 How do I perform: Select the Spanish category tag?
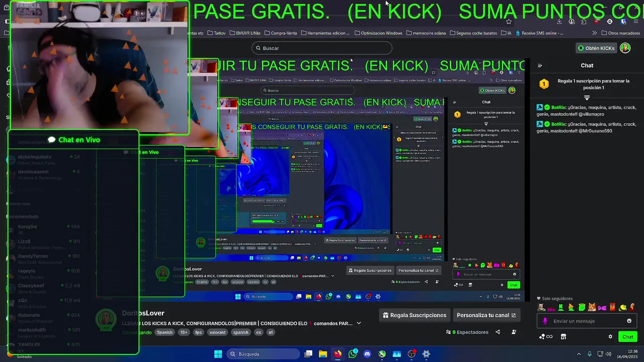click(x=165, y=332)
